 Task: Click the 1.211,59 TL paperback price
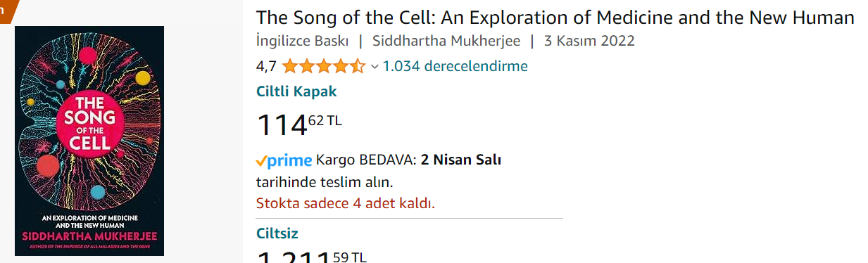[312, 256]
